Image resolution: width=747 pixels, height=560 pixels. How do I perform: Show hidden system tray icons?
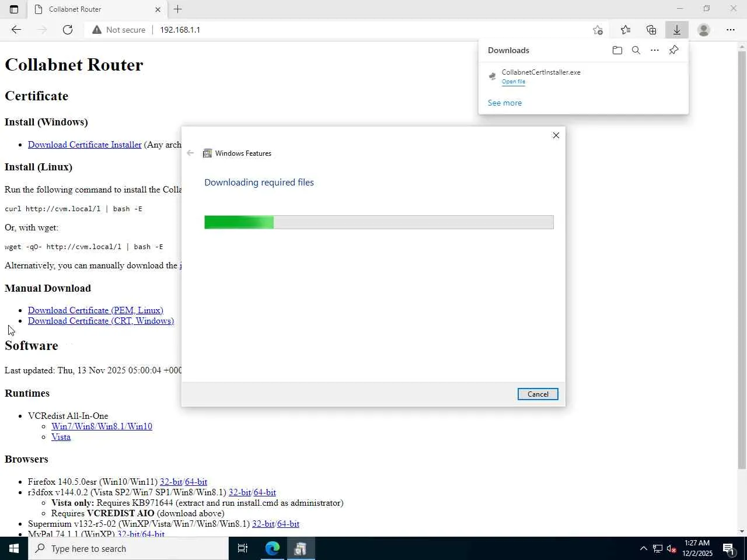(x=643, y=548)
